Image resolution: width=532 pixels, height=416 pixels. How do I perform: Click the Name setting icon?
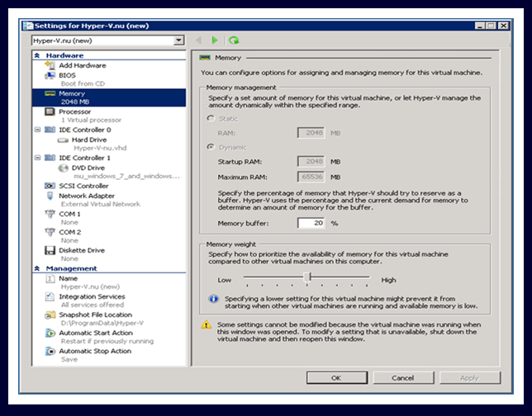pyautogui.click(x=50, y=278)
